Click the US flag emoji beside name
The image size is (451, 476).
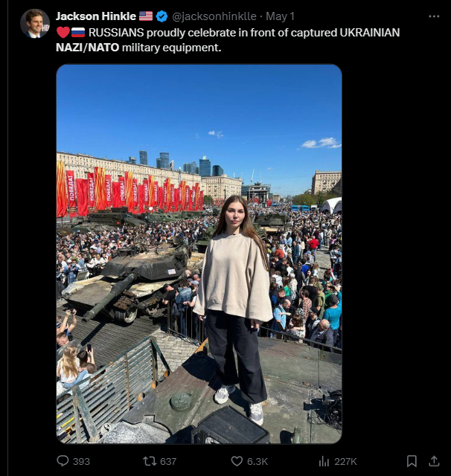click(x=146, y=16)
